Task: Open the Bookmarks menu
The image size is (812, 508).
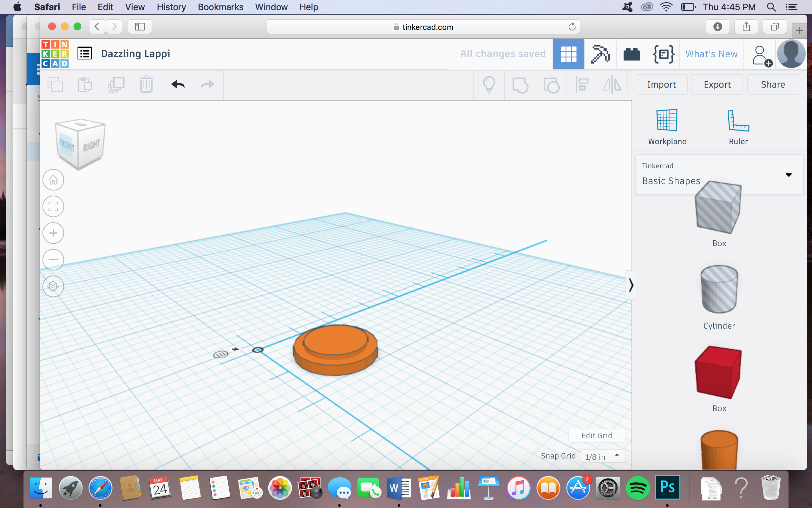Action: tap(220, 7)
